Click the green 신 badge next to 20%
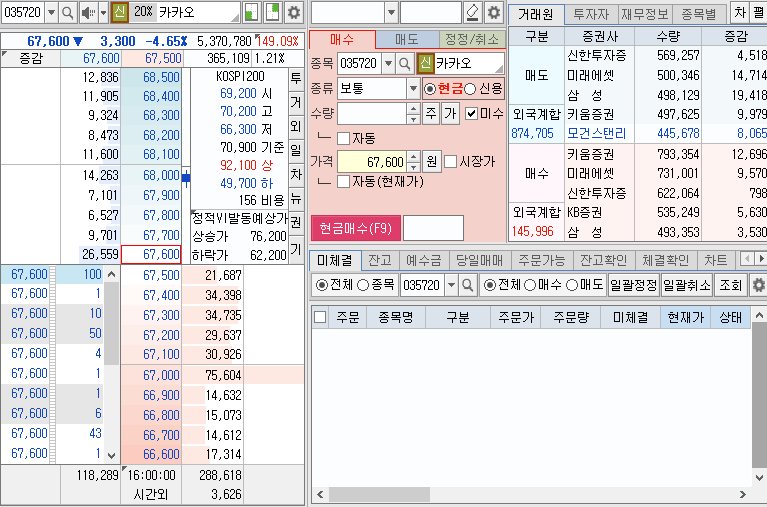The width and height of the screenshot is (767, 507). (x=119, y=12)
